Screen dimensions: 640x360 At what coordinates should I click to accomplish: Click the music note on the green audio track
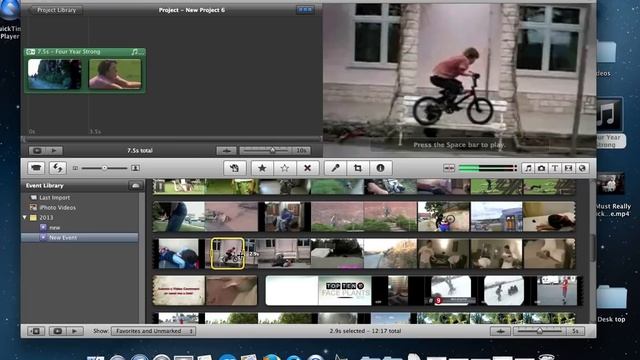click(135, 52)
